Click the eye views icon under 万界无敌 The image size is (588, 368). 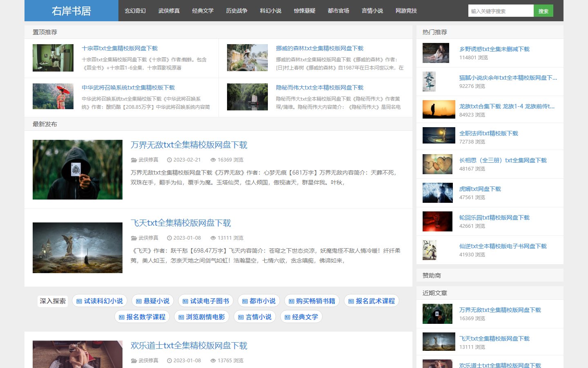(213, 160)
